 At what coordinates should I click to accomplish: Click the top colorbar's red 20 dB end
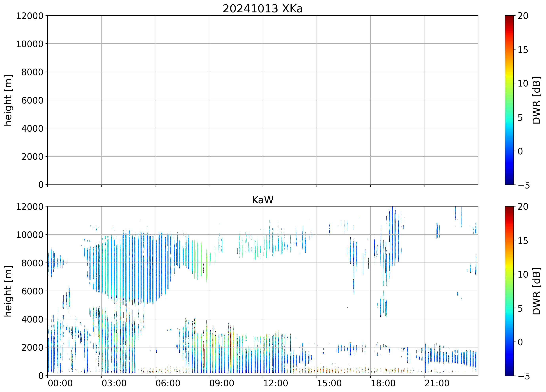pos(509,17)
